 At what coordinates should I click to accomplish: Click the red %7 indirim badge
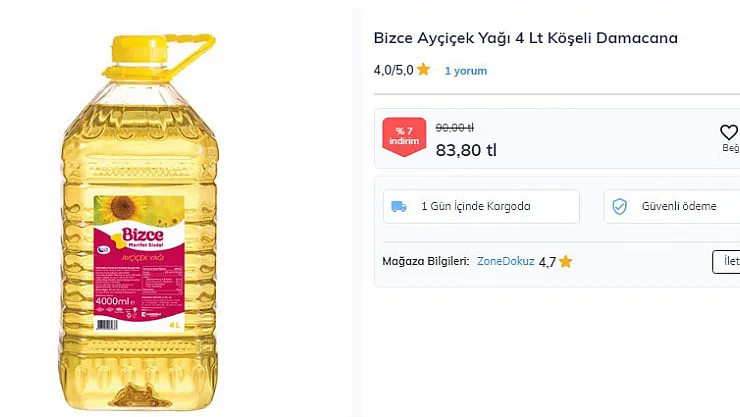coord(404,136)
